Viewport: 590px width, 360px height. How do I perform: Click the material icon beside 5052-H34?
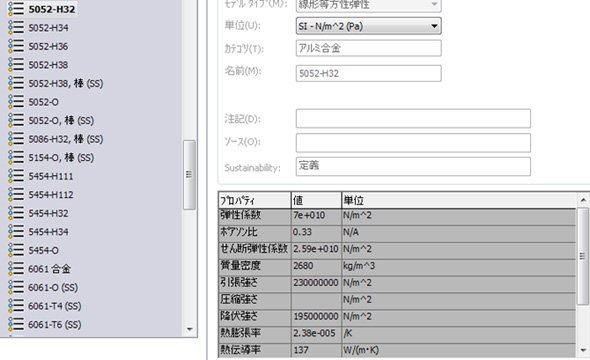(16, 27)
